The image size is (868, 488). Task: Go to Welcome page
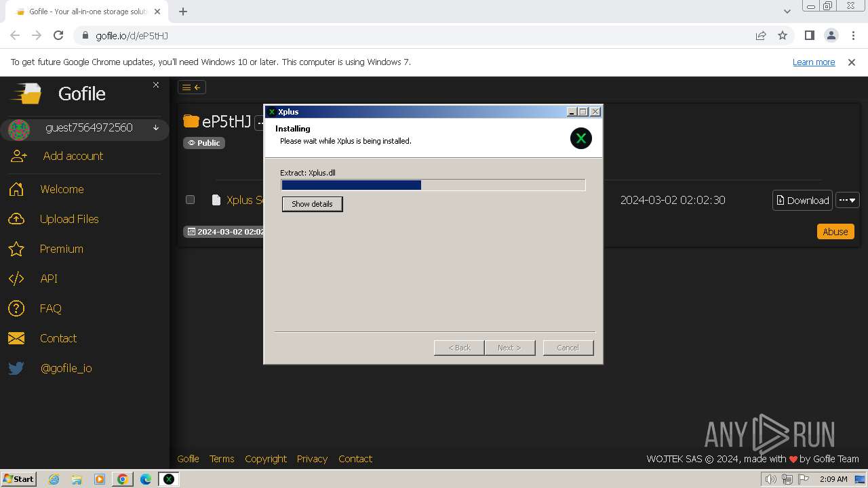(62, 189)
